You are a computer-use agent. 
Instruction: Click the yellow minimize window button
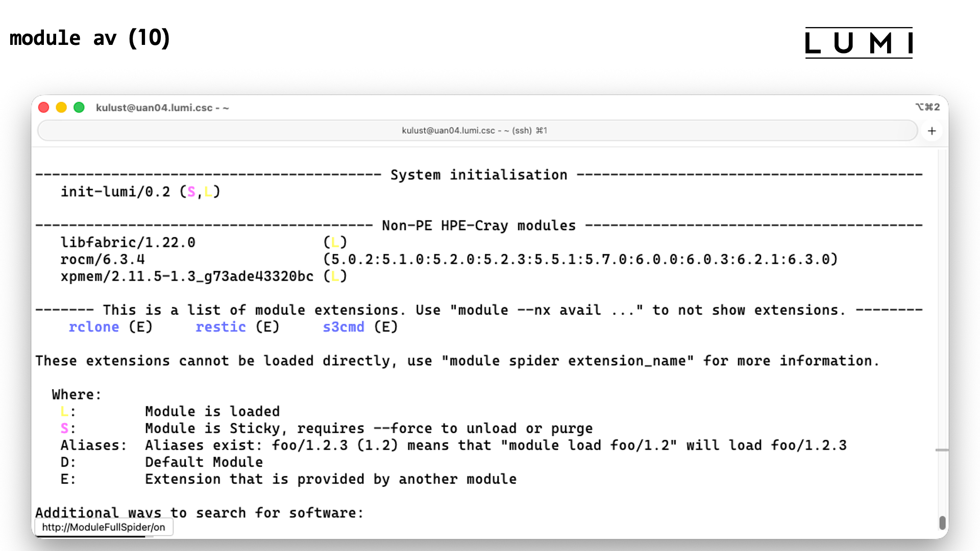tap(61, 108)
